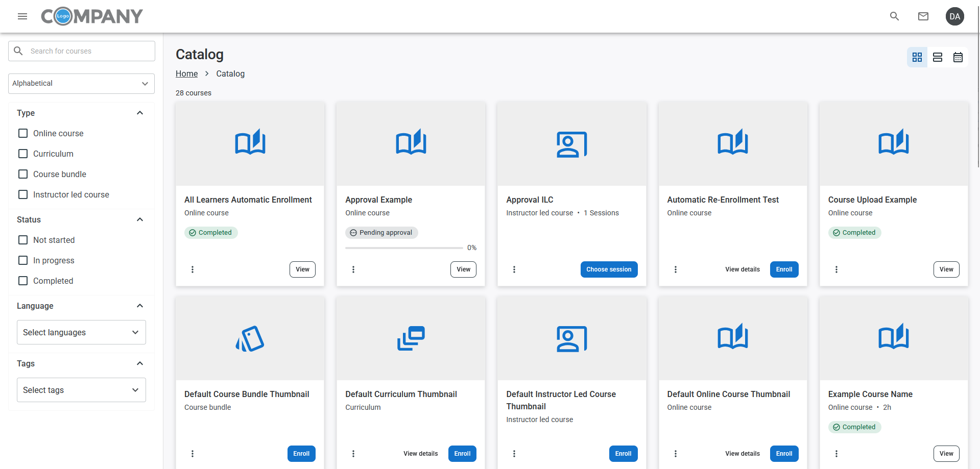Focus the Search for courses field
This screenshot has height=469, width=980.
[x=82, y=51]
